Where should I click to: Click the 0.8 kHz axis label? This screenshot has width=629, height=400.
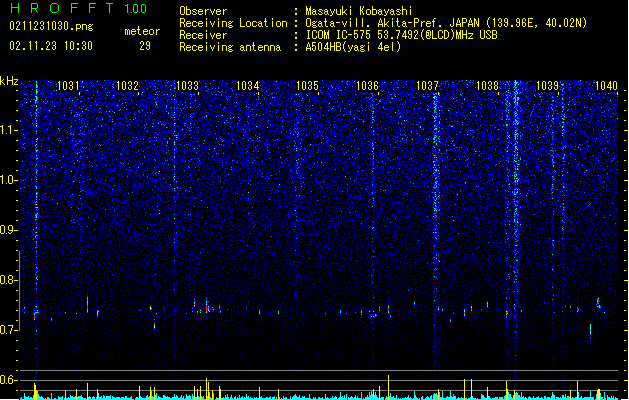[x=9, y=280]
